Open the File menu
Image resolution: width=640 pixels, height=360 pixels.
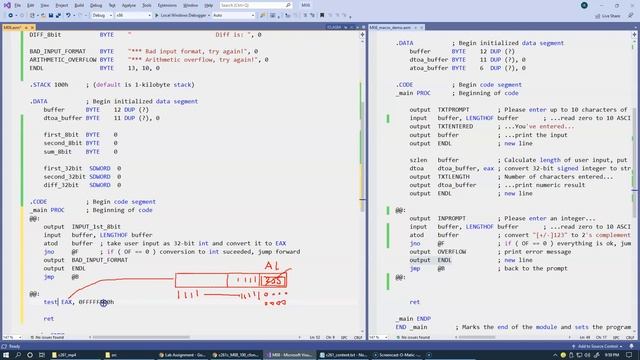click(17, 5)
